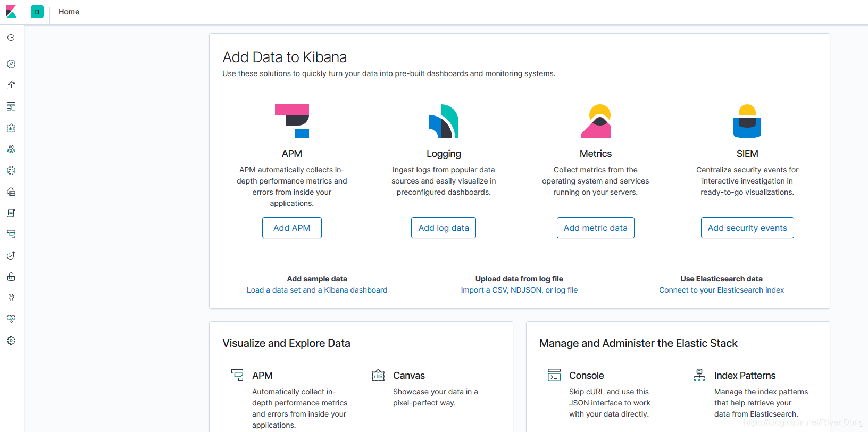Click the APM solution title above Add APM
Viewport: 868px width, 432px height.
(292, 154)
